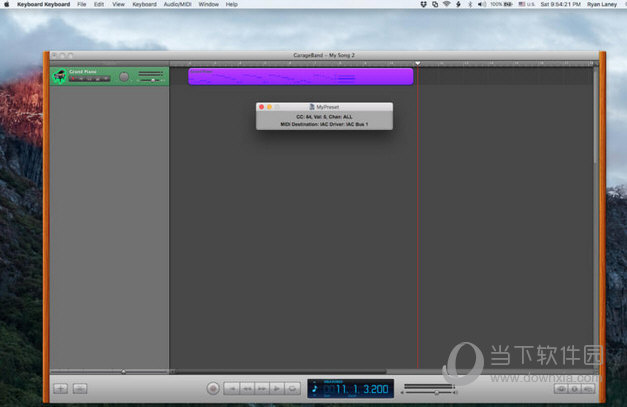Viewport: 627px width, 407px height.
Task: Go to beginning of the song
Action: tap(232, 389)
